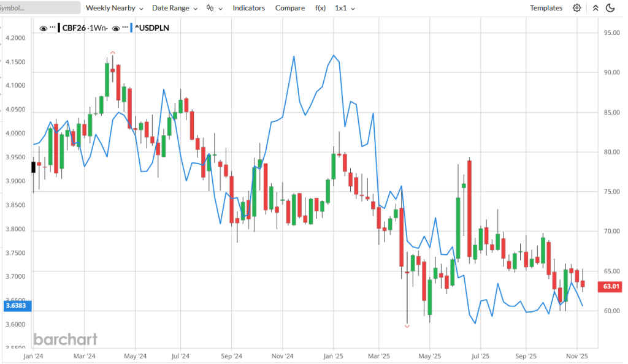Click the blue ^USDPLN color bar
Viewport: 628px width, 364px height.
click(x=132, y=28)
